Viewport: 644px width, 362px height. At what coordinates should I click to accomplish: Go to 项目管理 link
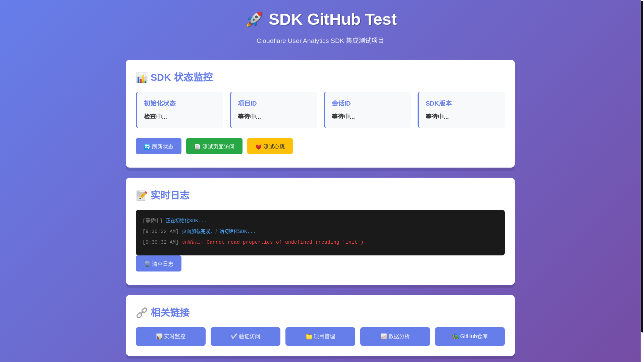click(x=320, y=337)
